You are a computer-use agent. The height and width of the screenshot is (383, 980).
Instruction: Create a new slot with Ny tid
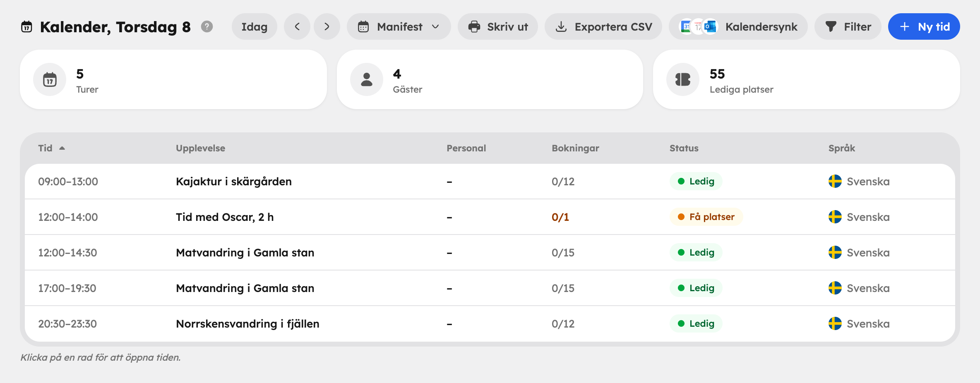(924, 26)
